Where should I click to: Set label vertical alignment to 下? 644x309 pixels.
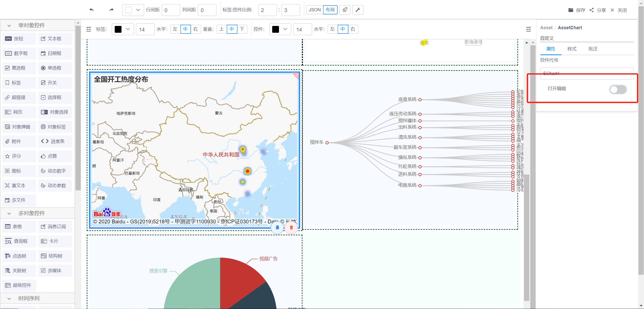(x=242, y=29)
